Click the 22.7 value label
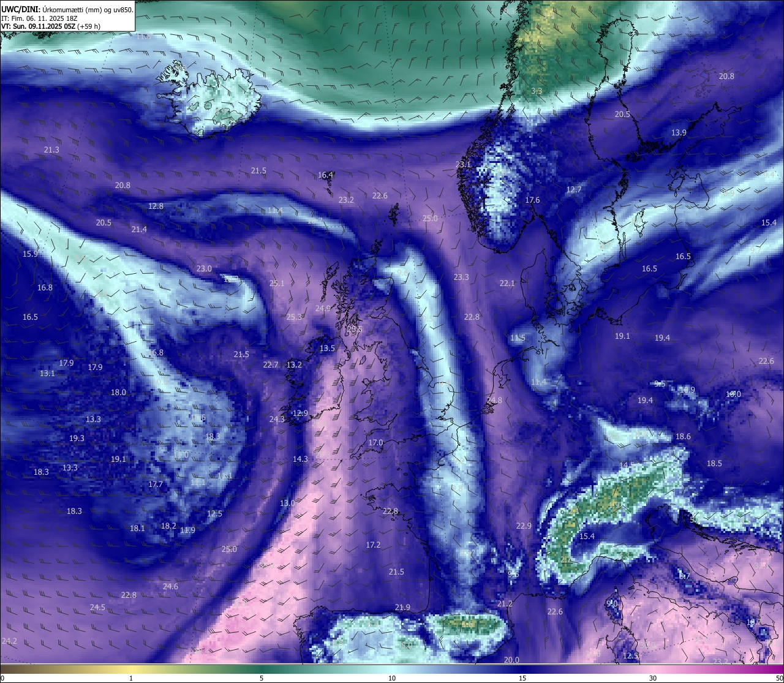Image resolution: width=784 pixels, height=683 pixels. click(271, 364)
